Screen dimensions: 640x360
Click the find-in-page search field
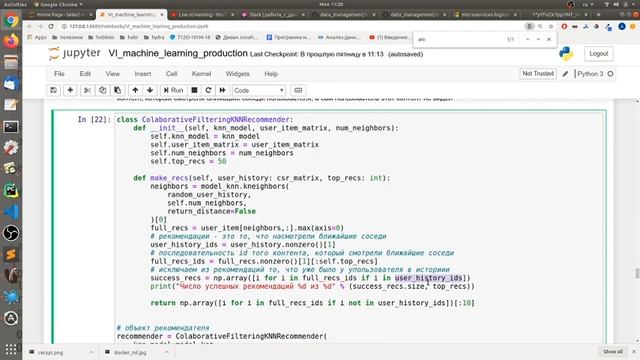pos(460,39)
